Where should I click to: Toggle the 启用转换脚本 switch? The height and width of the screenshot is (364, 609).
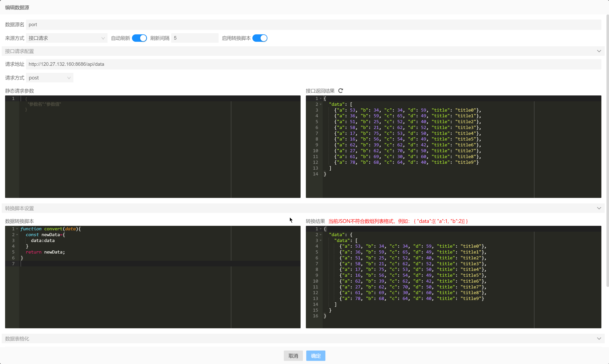260,38
